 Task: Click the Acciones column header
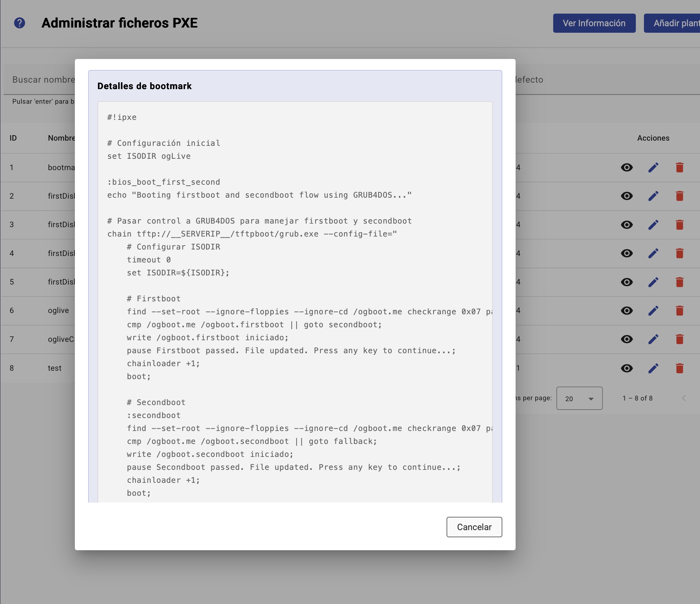click(x=653, y=138)
